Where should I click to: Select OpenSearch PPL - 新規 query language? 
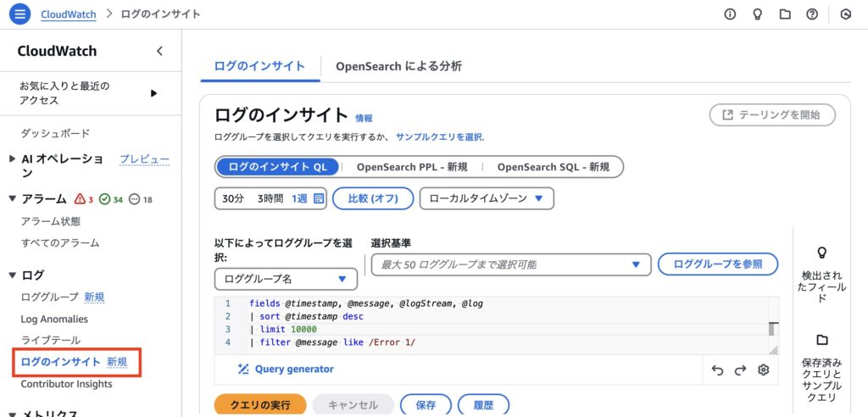tap(412, 167)
